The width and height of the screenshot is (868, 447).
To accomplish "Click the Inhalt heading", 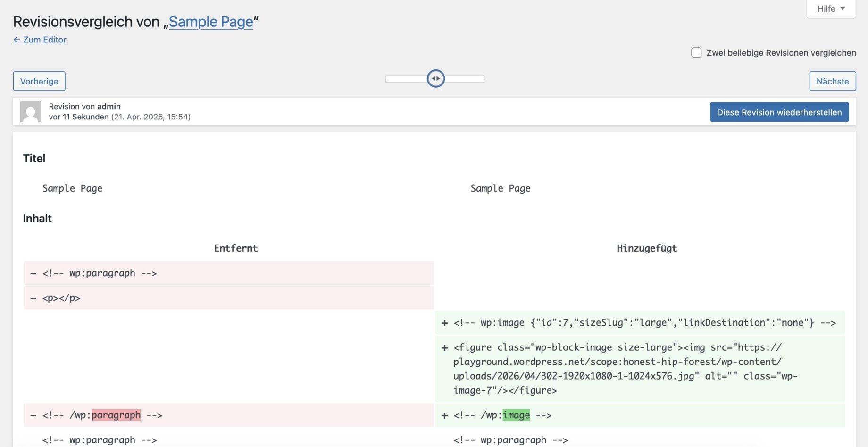I will tap(37, 219).
